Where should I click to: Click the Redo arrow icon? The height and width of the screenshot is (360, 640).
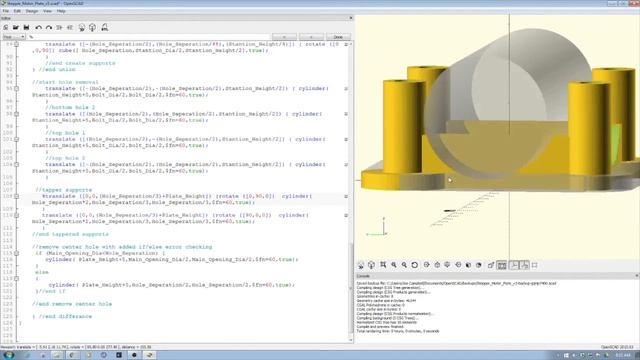point(49,27)
